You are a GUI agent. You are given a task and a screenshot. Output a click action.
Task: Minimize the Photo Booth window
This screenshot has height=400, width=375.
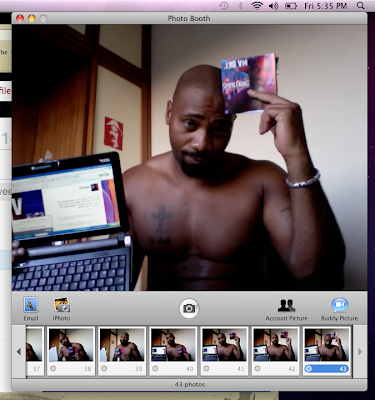31,18
